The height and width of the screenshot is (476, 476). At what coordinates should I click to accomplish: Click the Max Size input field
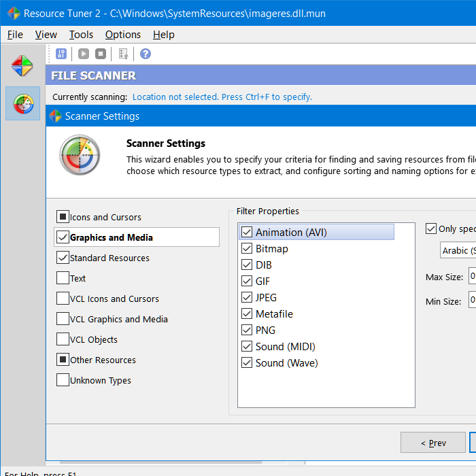pos(473,276)
